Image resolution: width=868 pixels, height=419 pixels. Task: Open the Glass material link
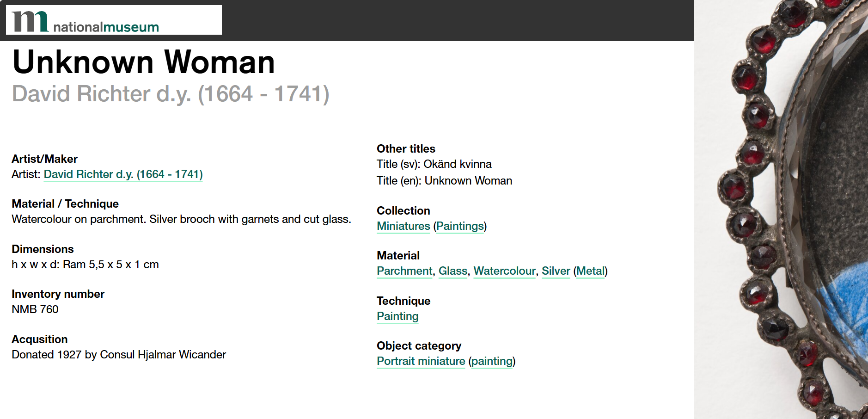(453, 271)
